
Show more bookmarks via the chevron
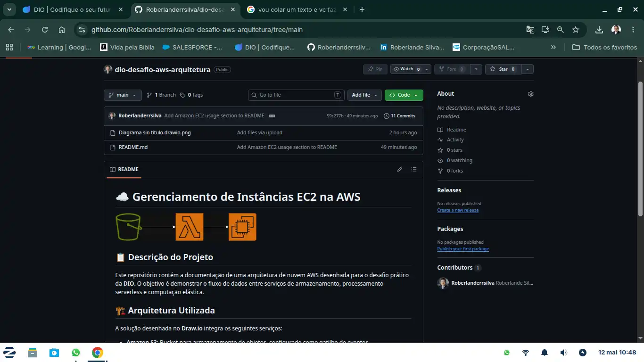point(553,47)
